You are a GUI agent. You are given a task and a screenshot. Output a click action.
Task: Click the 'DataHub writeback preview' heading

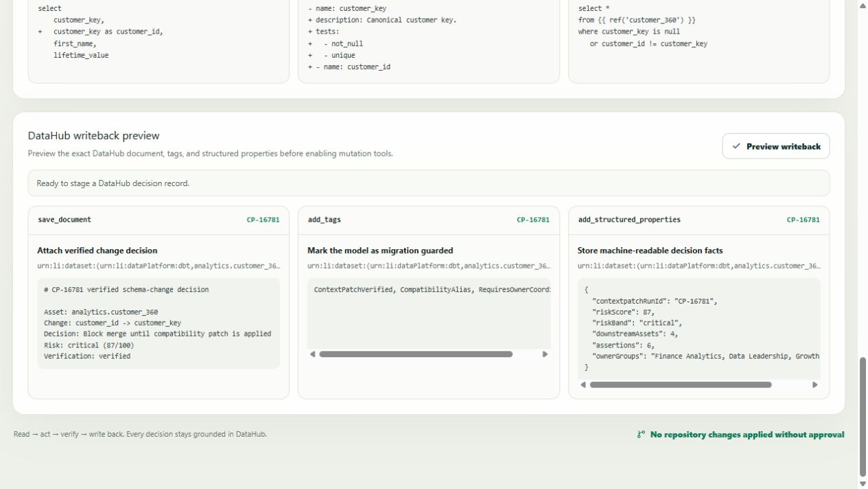93,136
